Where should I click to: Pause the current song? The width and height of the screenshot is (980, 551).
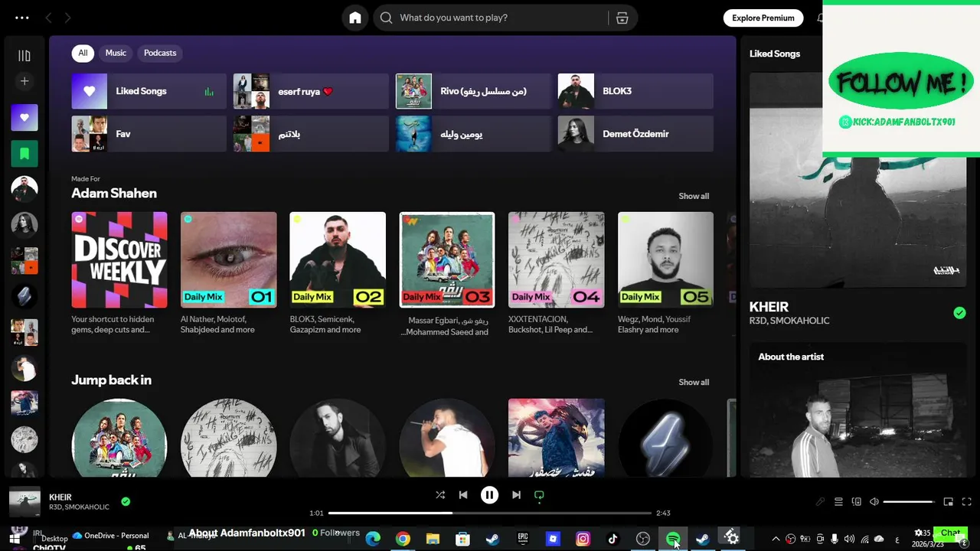pos(489,495)
